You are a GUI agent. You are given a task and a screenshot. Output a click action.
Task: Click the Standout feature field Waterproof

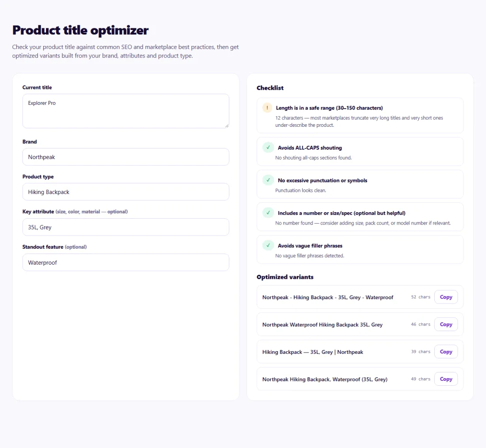point(125,262)
